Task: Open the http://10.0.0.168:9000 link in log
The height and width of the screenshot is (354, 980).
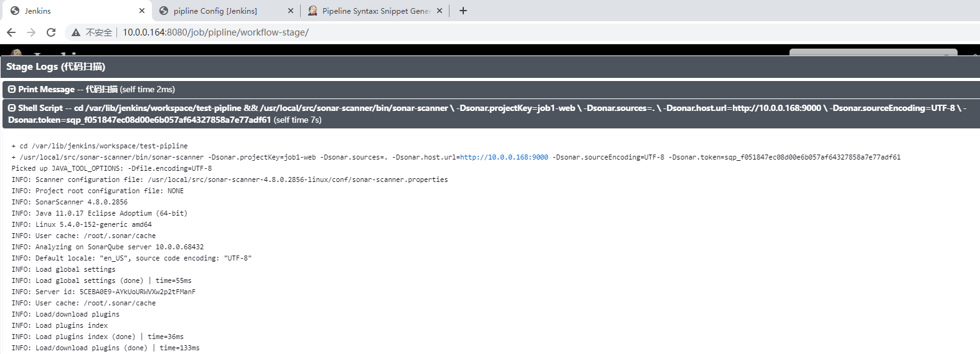Action: pyautogui.click(x=504, y=157)
